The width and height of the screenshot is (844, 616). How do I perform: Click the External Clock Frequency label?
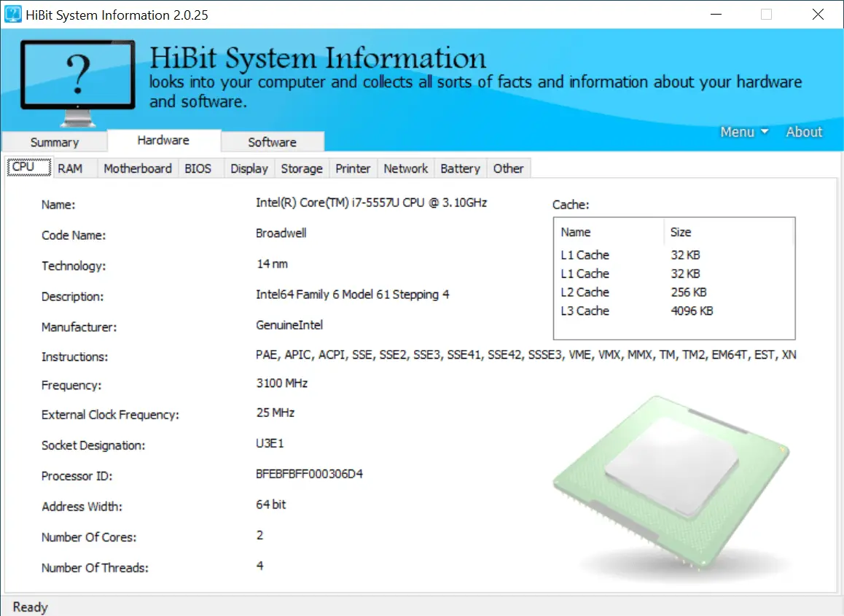[x=110, y=415]
